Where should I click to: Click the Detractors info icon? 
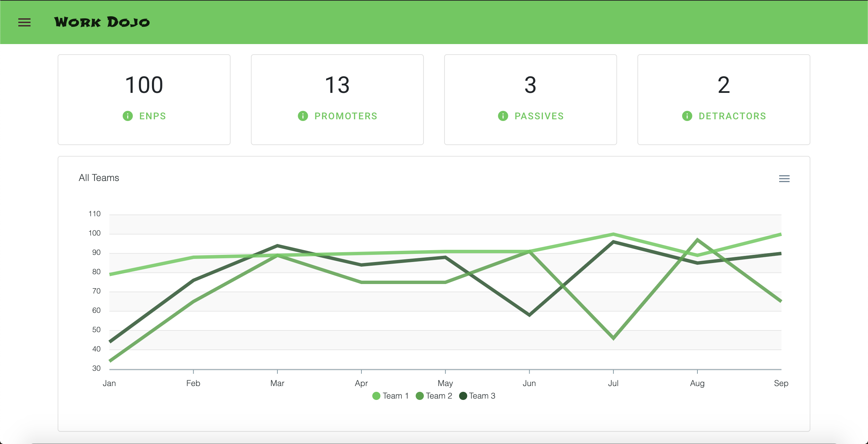coord(687,116)
